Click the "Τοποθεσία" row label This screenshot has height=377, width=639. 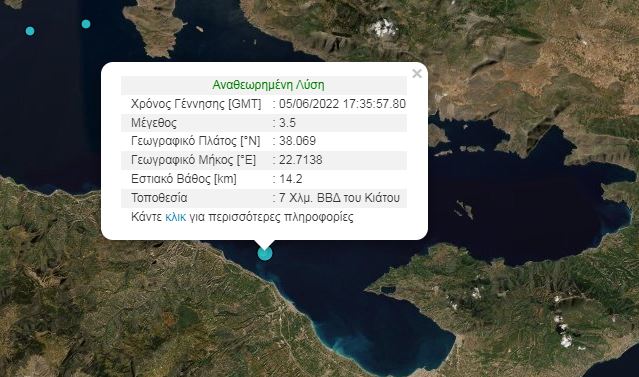(159, 198)
